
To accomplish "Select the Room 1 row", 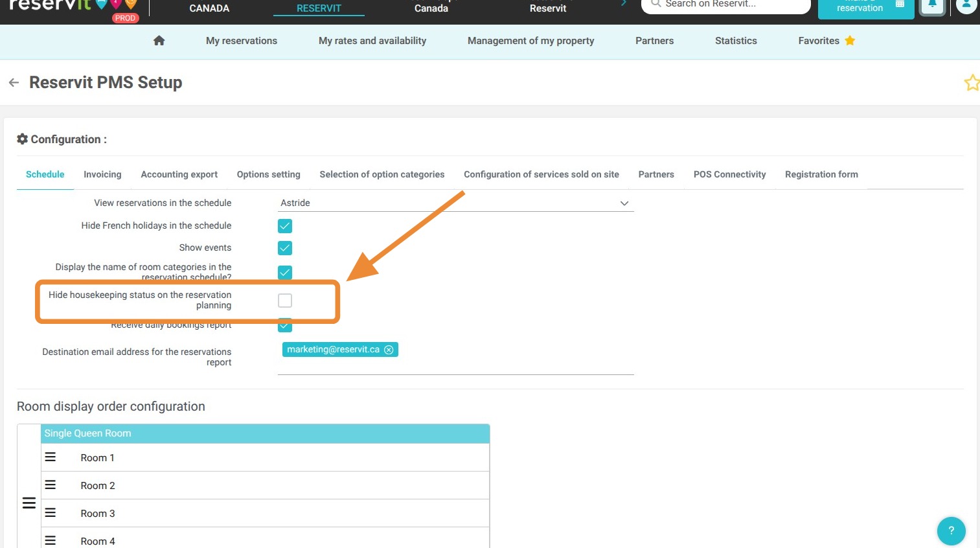I will click(x=265, y=457).
